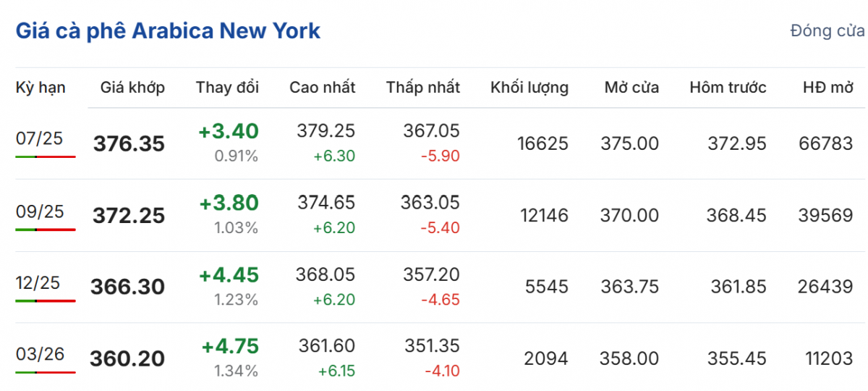Image resolution: width=868 pixels, height=391 pixels.
Task: Select the 03/26 contract term
Action: coord(40,354)
